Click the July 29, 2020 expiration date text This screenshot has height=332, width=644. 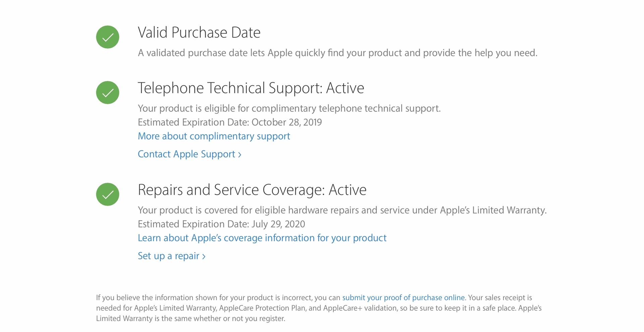pos(278,224)
